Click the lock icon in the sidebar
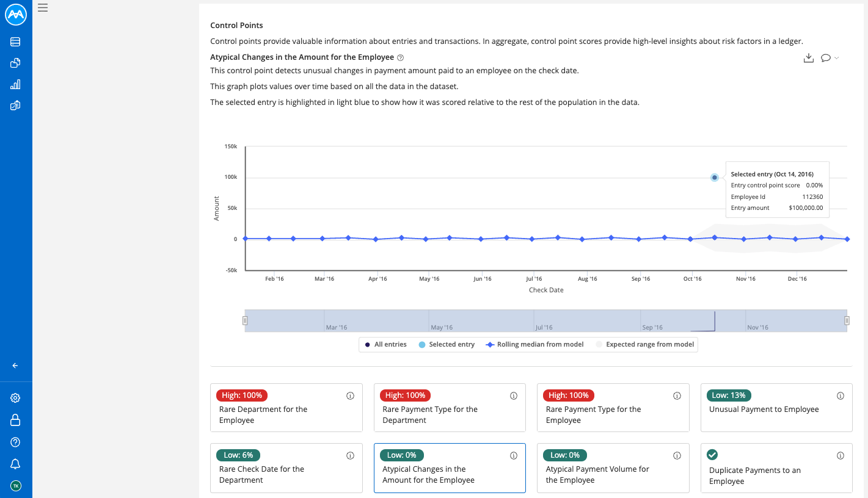 click(15, 419)
